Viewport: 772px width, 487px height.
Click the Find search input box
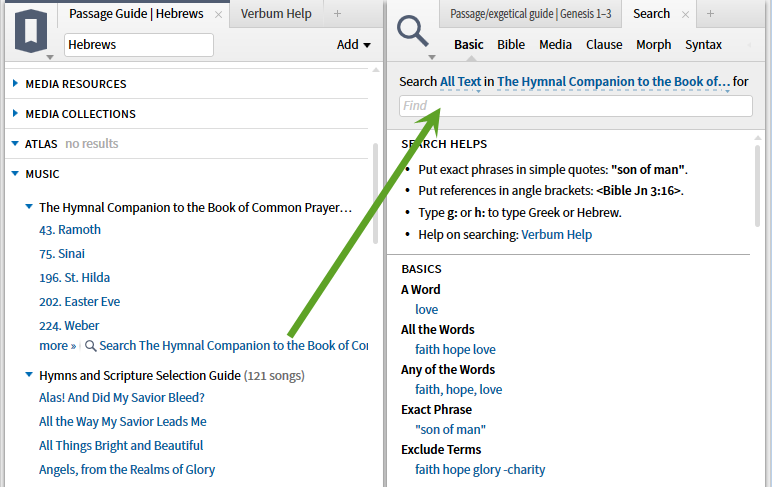[x=575, y=106]
